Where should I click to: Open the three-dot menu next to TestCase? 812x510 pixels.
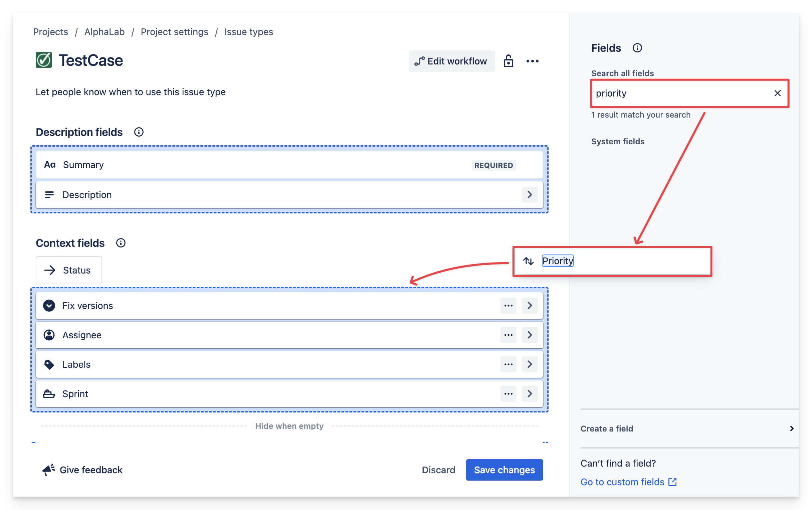[x=532, y=61]
